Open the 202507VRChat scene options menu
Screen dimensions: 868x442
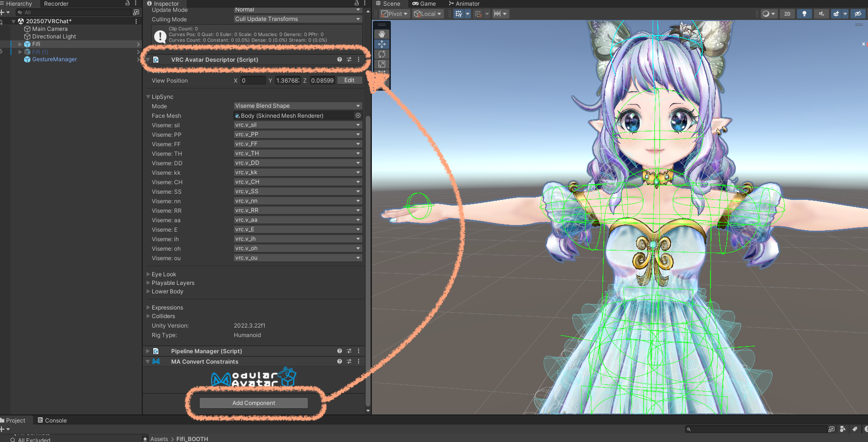pos(136,21)
